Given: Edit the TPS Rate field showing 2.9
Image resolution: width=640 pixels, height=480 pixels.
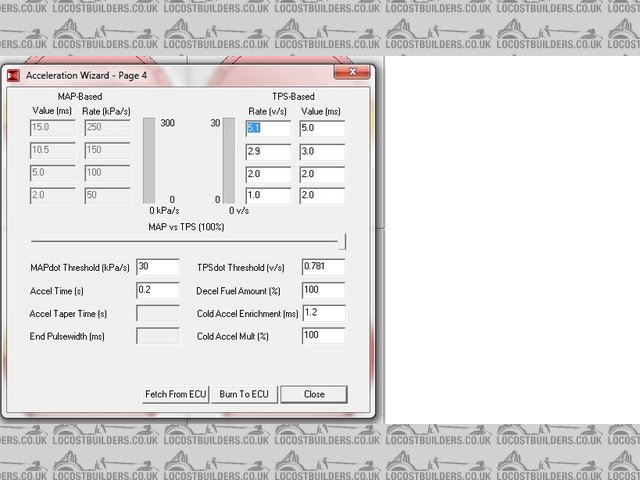Looking at the screenshot, I should click(268, 152).
